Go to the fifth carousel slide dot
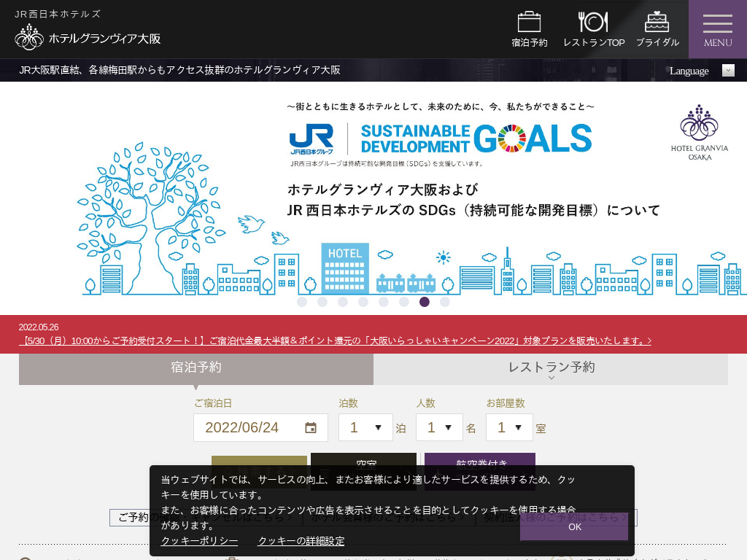This screenshot has width=747, height=560. point(384,302)
